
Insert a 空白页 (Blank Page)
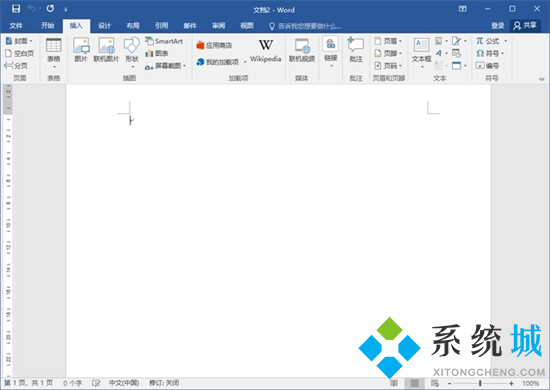coord(19,53)
